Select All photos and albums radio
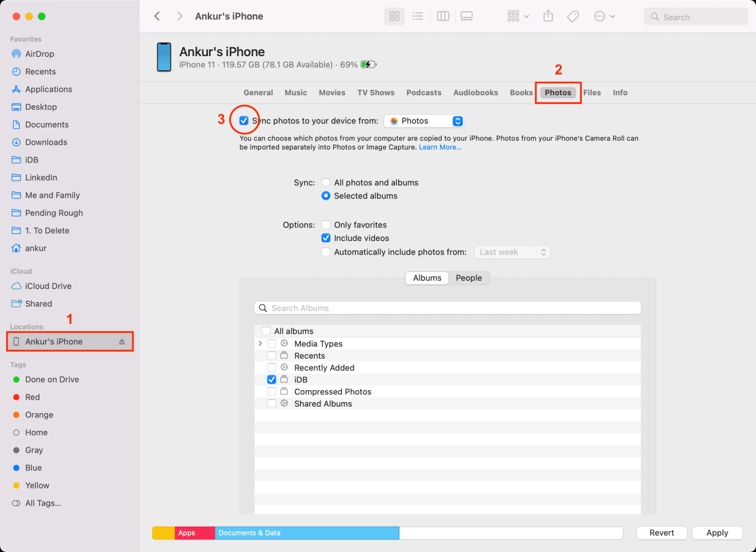Screen dimensions: 756x552 326,183
